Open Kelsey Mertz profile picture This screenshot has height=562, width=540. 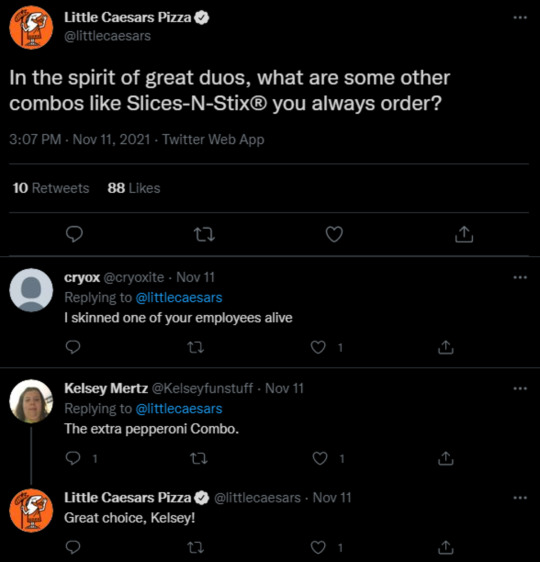[x=31, y=401]
